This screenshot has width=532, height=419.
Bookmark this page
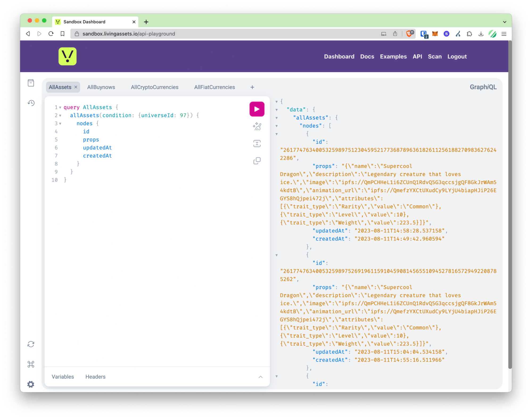(x=62, y=34)
